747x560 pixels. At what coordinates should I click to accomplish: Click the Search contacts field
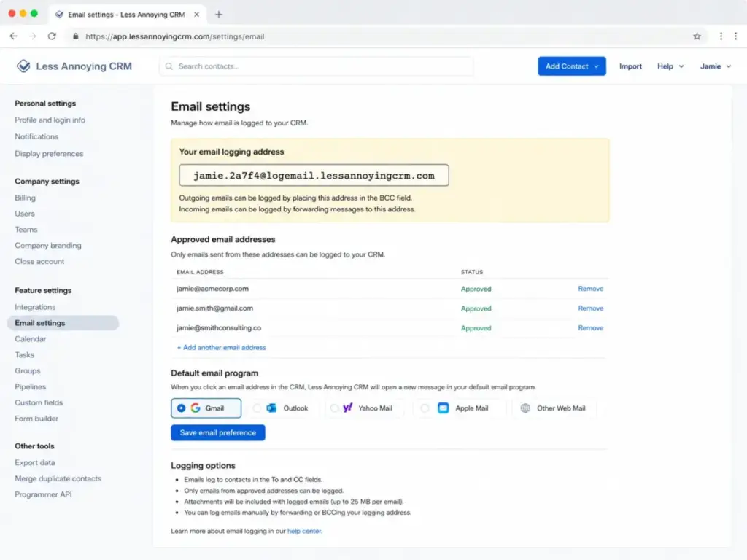[x=317, y=66]
